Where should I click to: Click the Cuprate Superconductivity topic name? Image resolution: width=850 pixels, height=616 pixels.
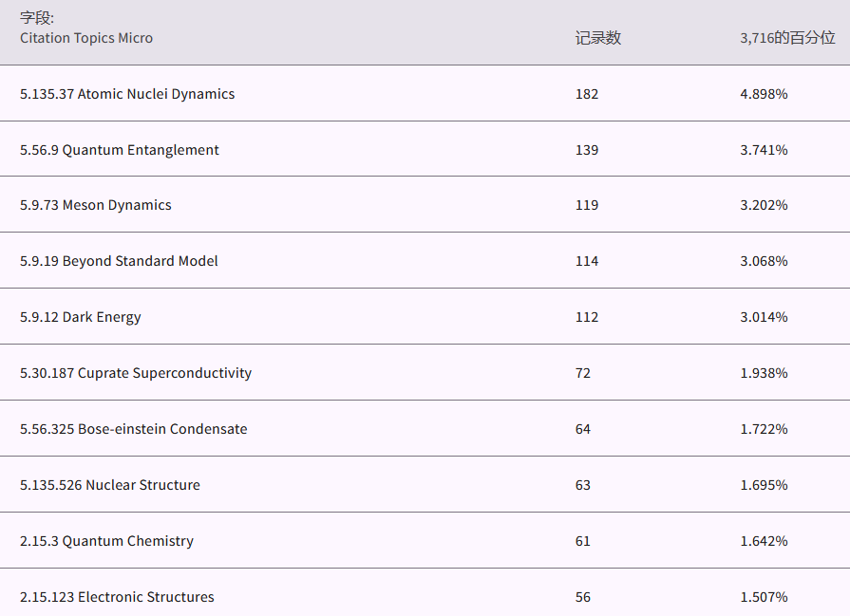click(x=136, y=373)
